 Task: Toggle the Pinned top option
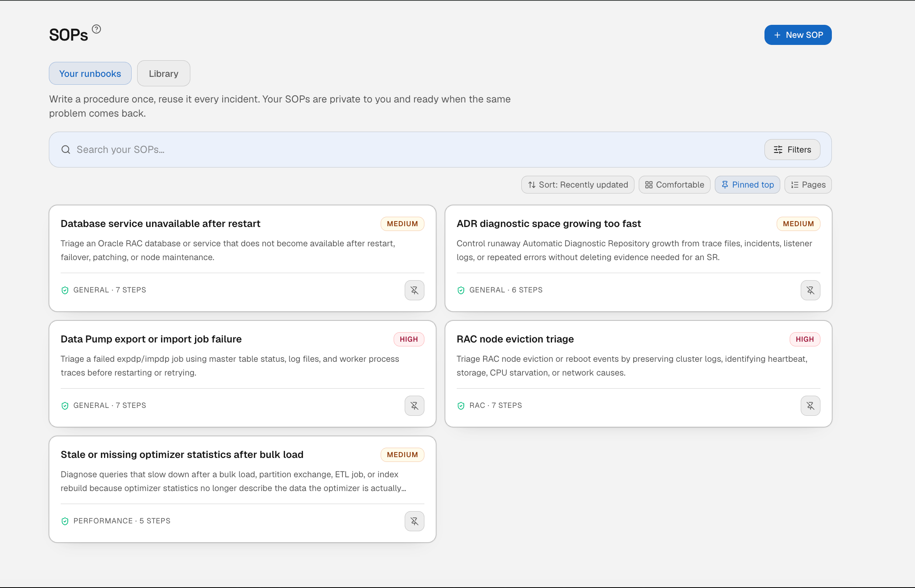[747, 184]
